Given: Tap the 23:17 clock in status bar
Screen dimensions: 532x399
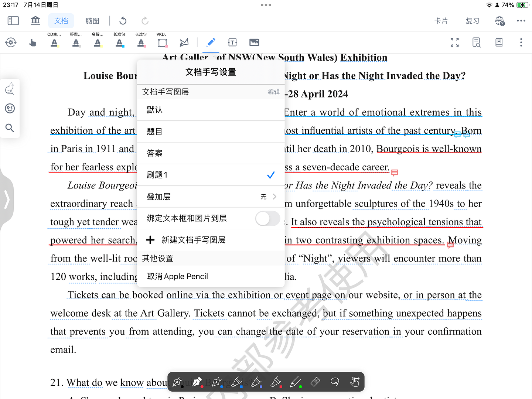Looking at the screenshot, I should 11,5.
